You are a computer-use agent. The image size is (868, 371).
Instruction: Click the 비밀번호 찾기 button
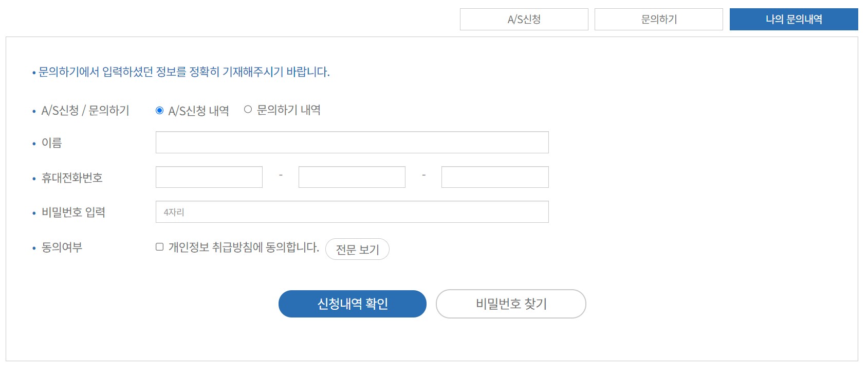pos(510,304)
